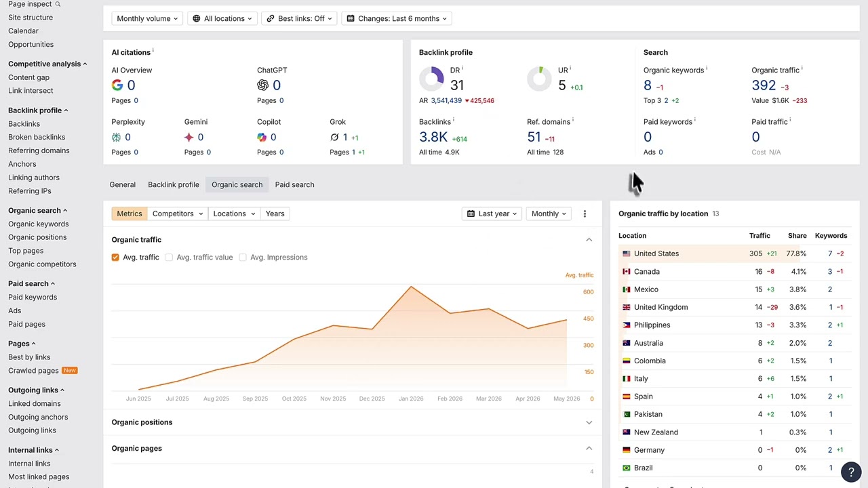The image size is (868, 488).
Task: Collapse the Organic traffic section
Action: [x=589, y=240]
